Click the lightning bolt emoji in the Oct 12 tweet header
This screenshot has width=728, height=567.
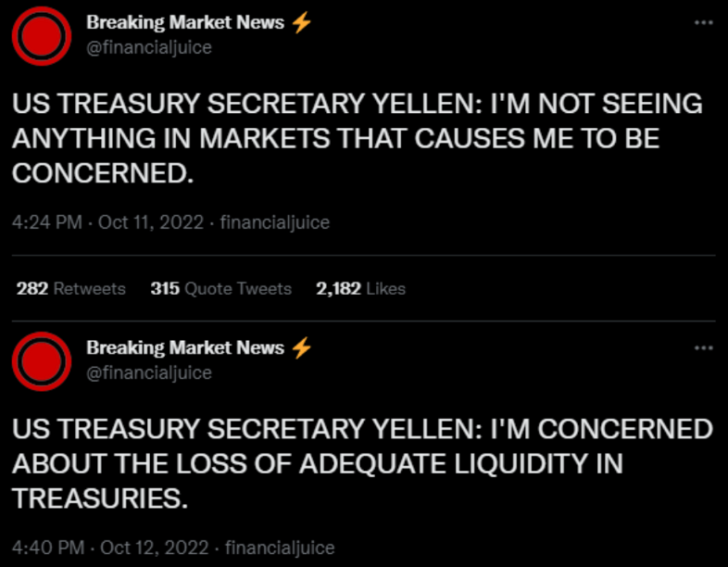pos(301,347)
